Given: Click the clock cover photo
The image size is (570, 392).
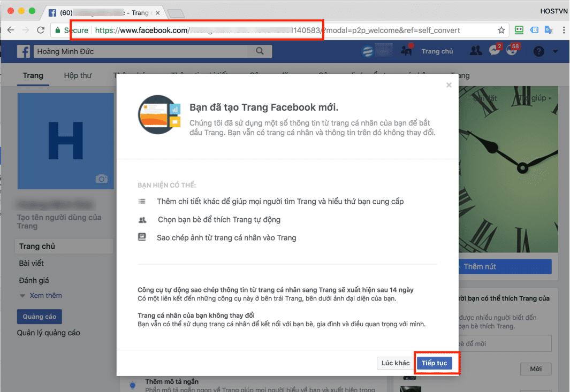Looking at the screenshot, I should (x=508, y=170).
